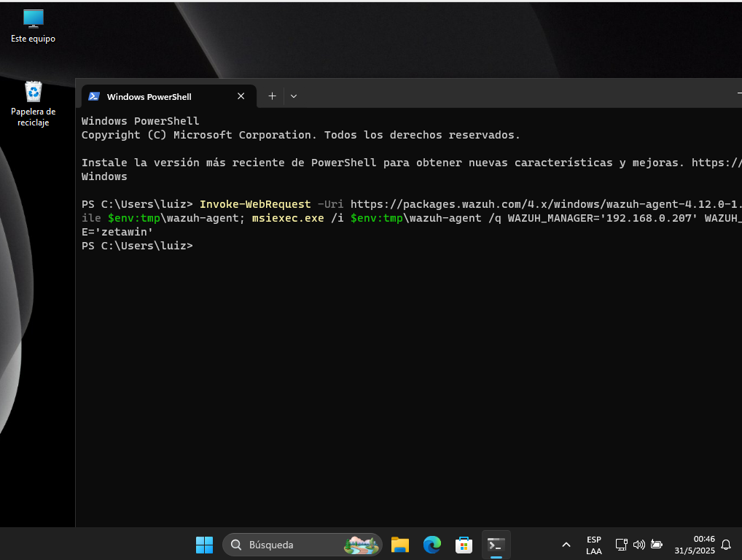
Task: Select the Windows Terminal taskbar icon
Action: click(x=496, y=545)
